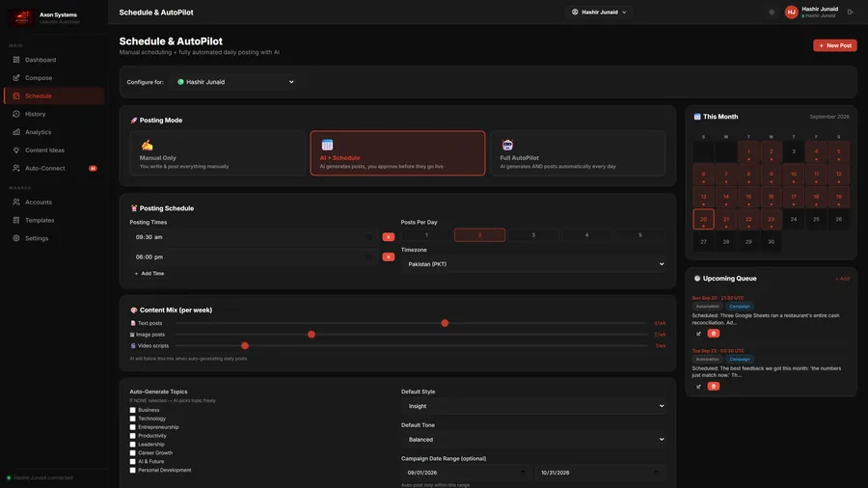
Task: Click Add Time link
Action: tap(149, 273)
